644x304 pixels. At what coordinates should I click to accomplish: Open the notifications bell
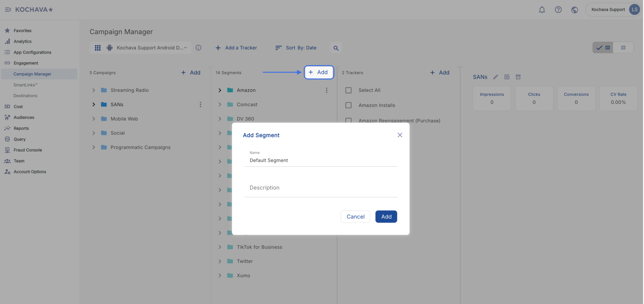tap(542, 10)
